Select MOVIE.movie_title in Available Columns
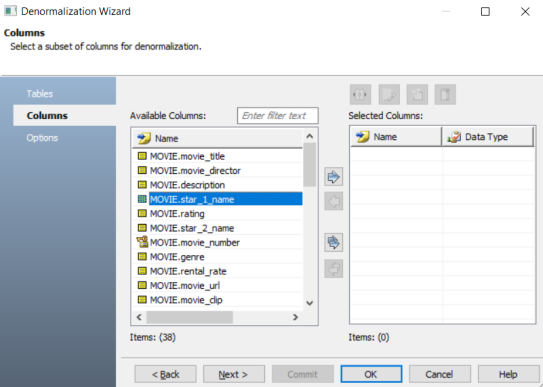The width and height of the screenshot is (543, 387). pyautogui.click(x=217, y=156)
